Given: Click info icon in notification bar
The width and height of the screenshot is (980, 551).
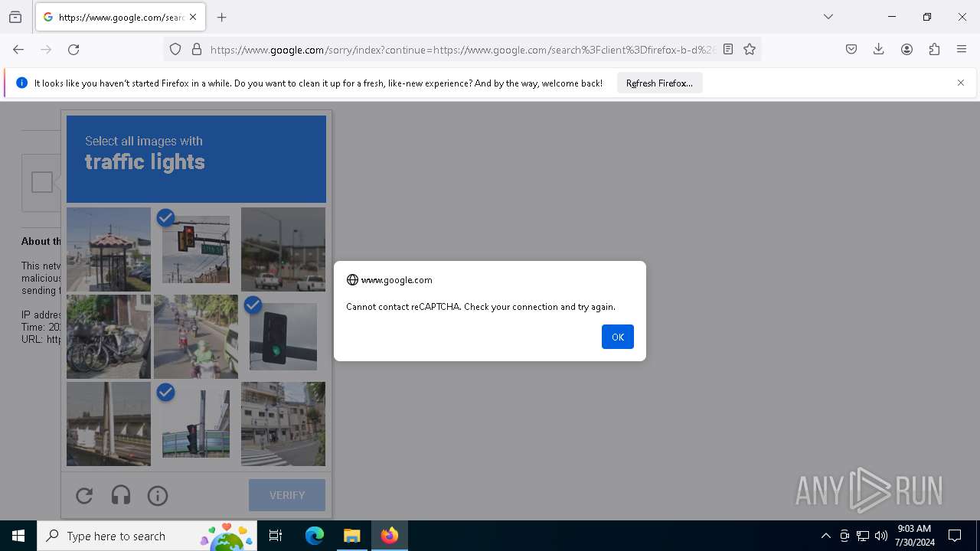Looking at the screenshot, I should click(21, 83).
